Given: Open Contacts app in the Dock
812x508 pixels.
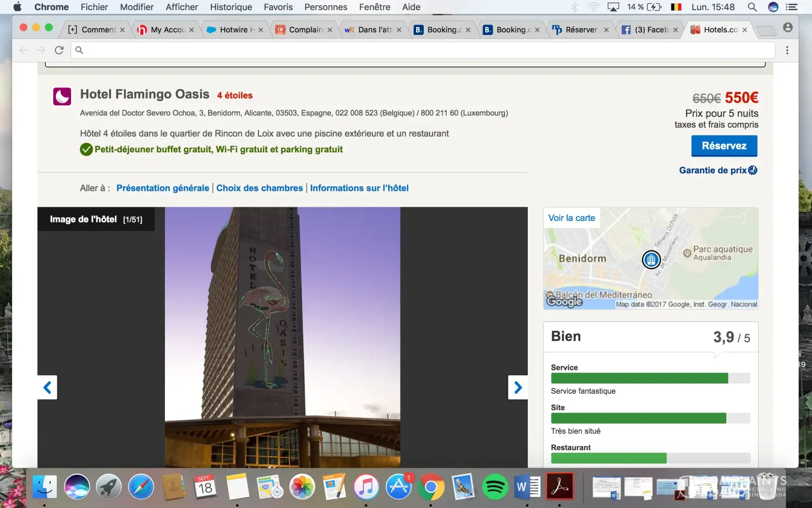Looking at the screenshot, I should point(174,487).
